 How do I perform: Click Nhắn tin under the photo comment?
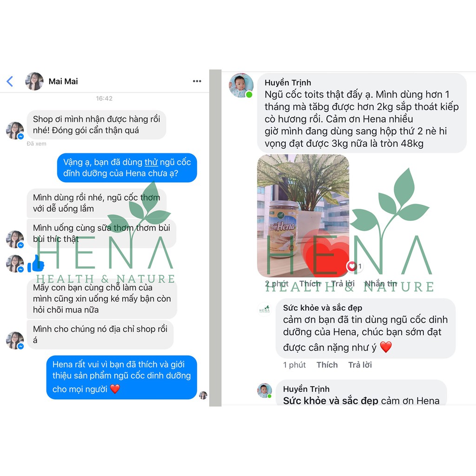pyautogui.click(x=381, y=284)
